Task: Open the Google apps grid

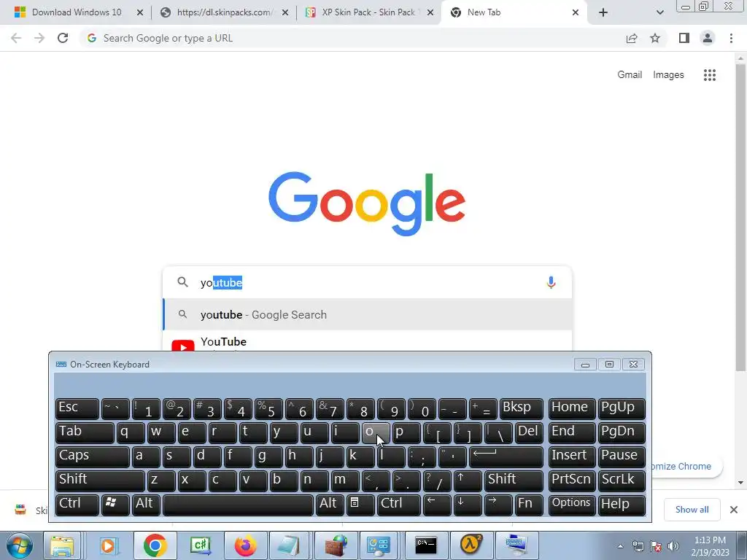Action: 709,75
